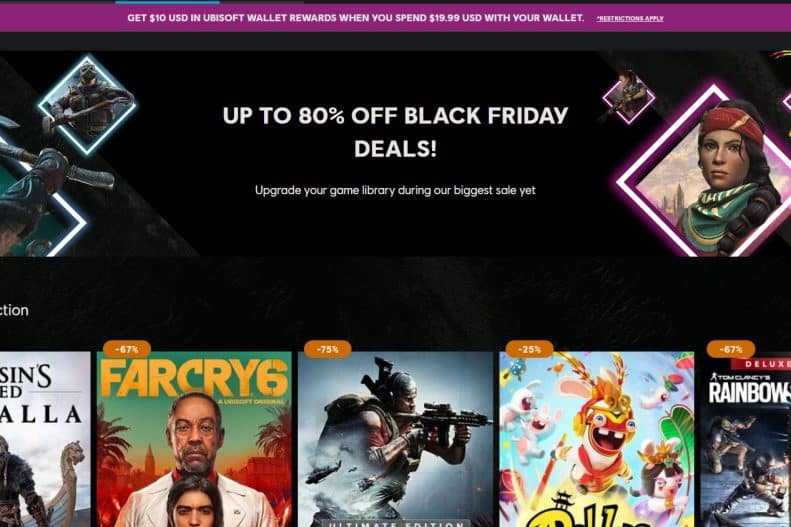Screen dimensions: 791x527
Task: Click the 'Upgrade your game library' subtitle
Action: [x=395, y=191]
